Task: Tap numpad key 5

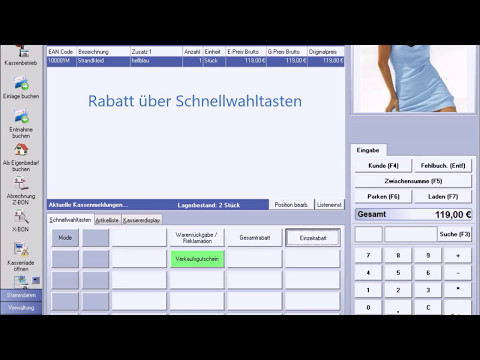Action: click(398, 273)
